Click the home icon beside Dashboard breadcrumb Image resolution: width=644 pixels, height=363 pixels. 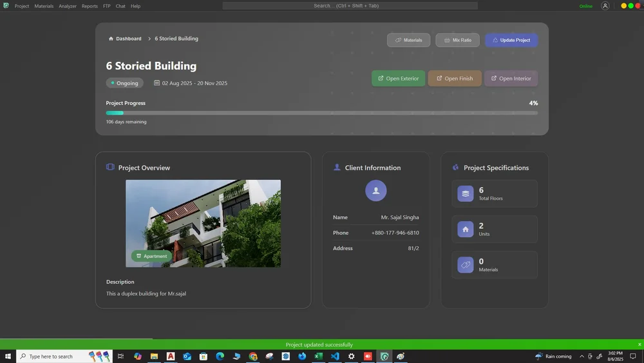point(111,39)
